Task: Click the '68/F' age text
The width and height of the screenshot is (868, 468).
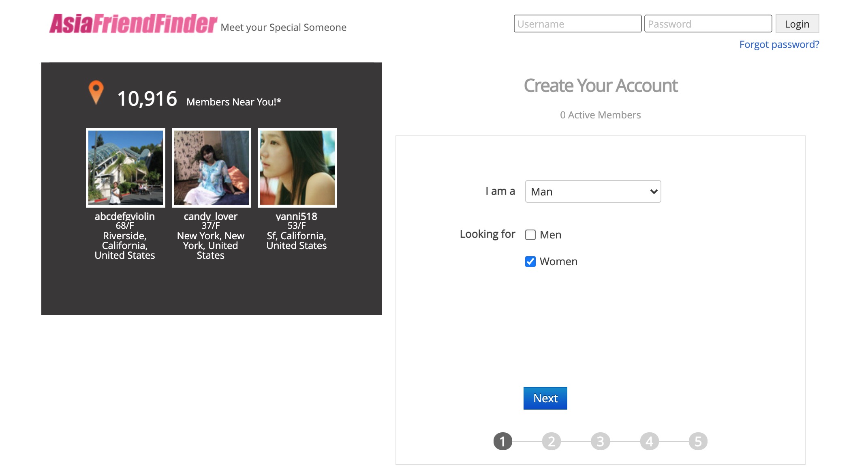Action: [125, 225]
